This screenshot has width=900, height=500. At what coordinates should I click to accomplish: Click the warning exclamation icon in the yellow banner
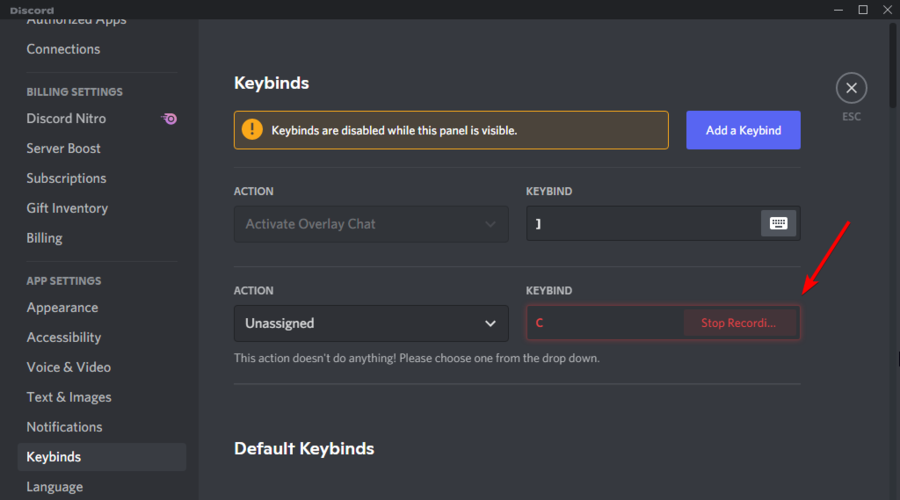click(252, 130)
